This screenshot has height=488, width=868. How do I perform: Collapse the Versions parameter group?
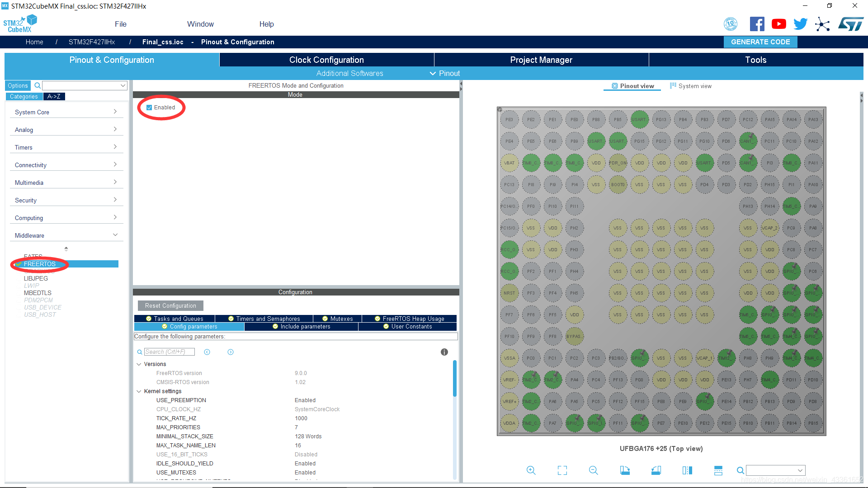point(139,364)
